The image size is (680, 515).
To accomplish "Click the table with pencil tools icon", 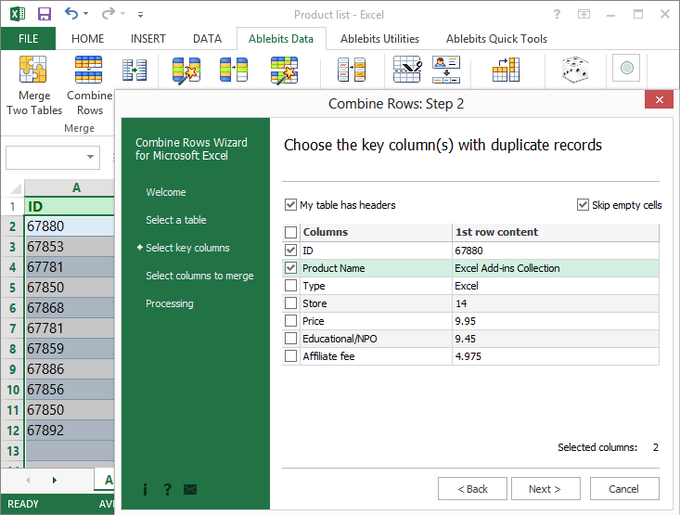I will [x=407, y=69].
